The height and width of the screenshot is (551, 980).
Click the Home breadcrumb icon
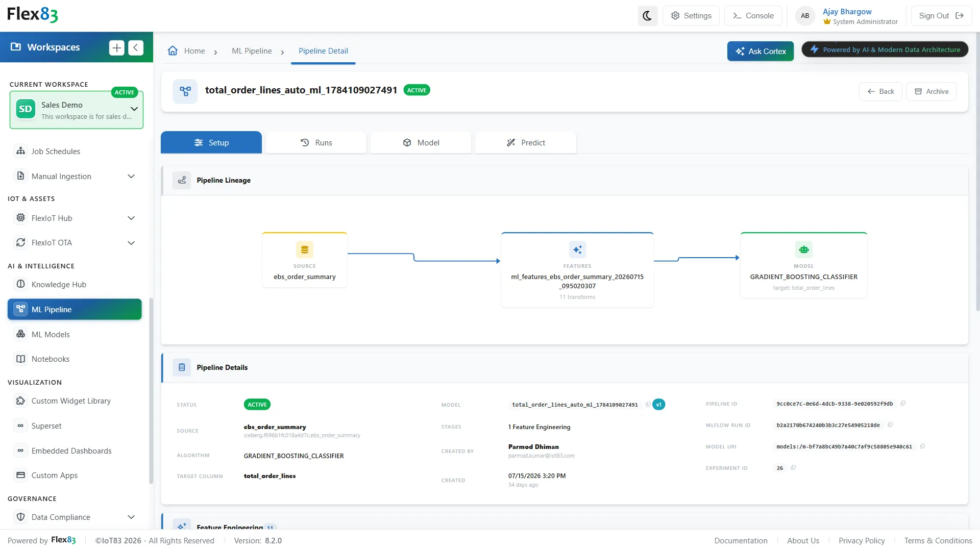click(x=173, y=51)
